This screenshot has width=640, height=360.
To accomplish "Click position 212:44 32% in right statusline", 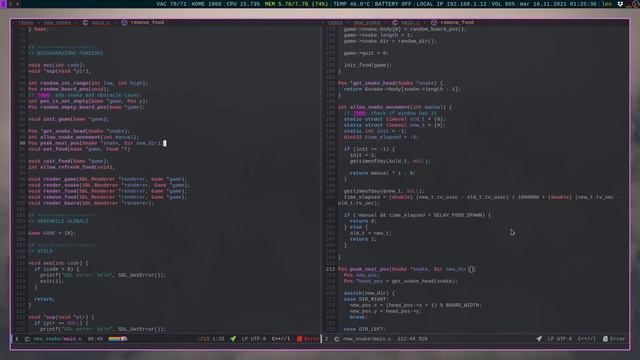I will [412, 339].
